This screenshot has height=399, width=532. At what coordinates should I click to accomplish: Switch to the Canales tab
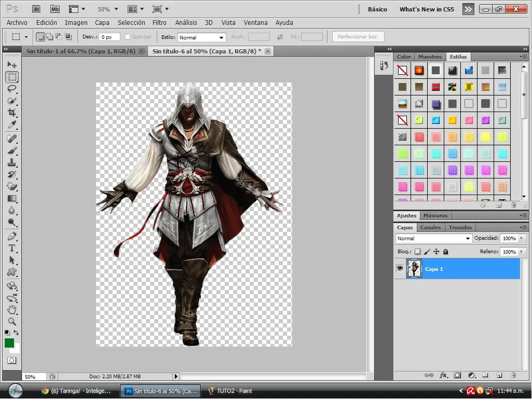(430, 227)
